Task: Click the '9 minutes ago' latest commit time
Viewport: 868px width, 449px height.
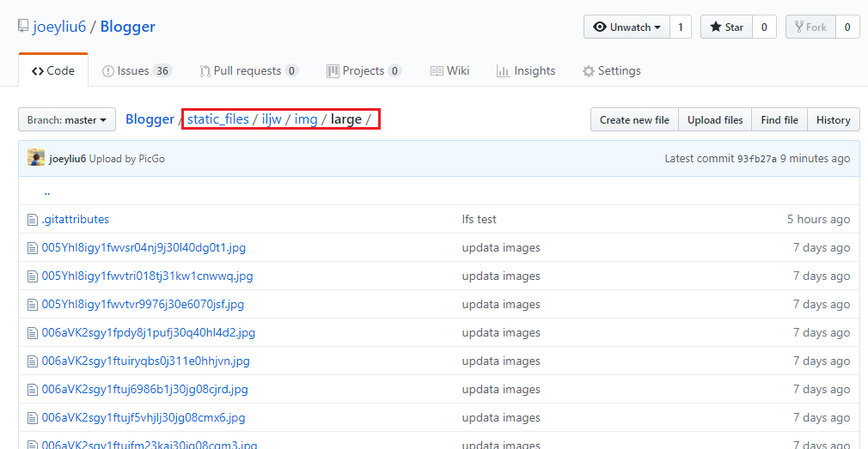Action: (815, 159)
